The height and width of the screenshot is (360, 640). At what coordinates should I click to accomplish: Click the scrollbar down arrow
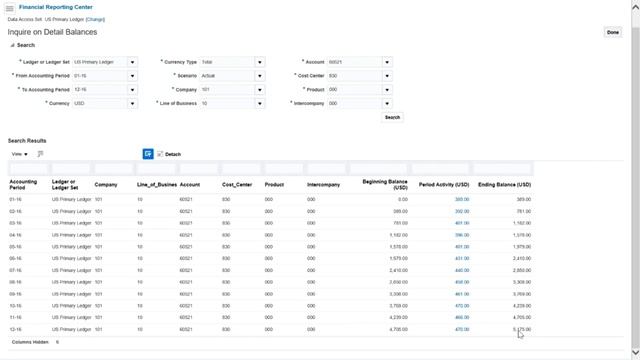[636, 353]
